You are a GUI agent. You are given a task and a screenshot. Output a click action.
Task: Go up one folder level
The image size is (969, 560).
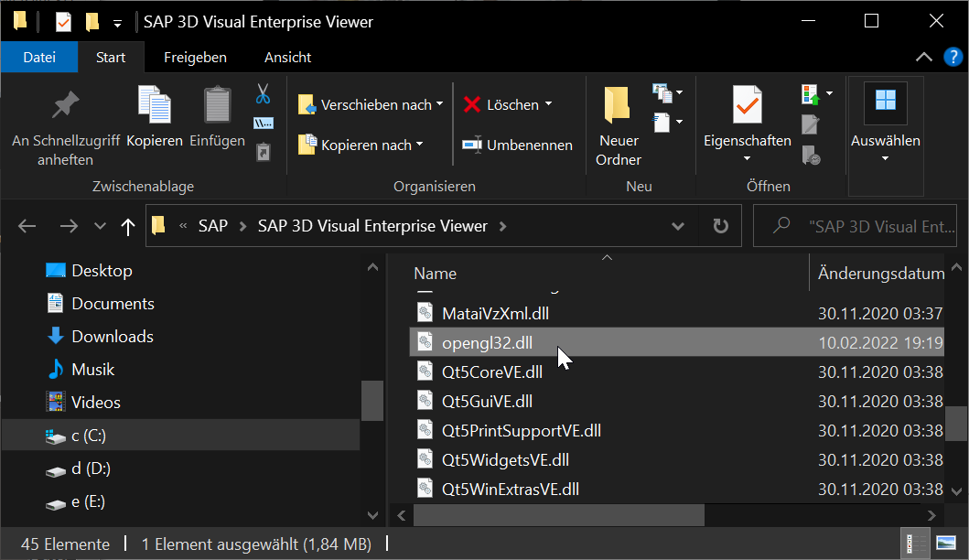point(128,227)
